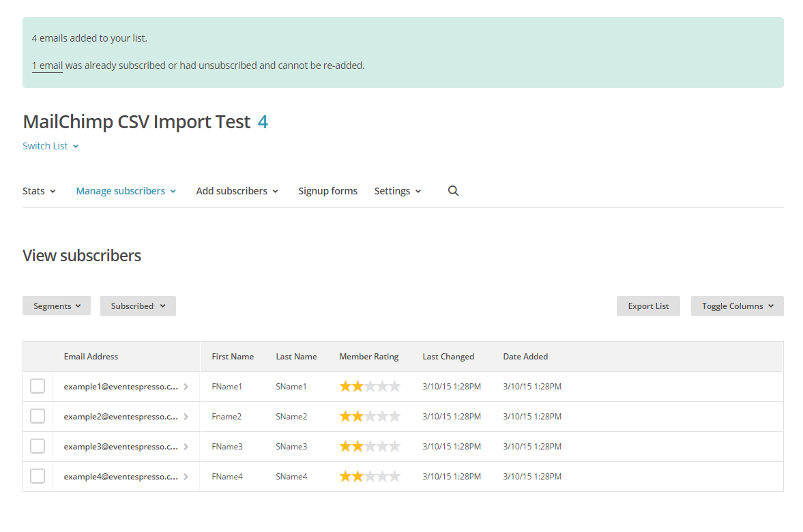803x532 pixels.
Task: Go to Signup forms
Action: tap(327, 191)
